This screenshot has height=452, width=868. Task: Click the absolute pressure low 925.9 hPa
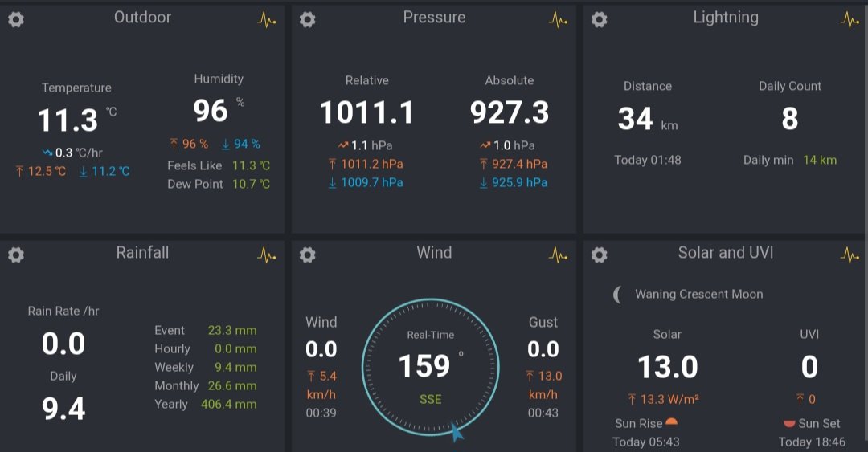click(x=514, y=182)
